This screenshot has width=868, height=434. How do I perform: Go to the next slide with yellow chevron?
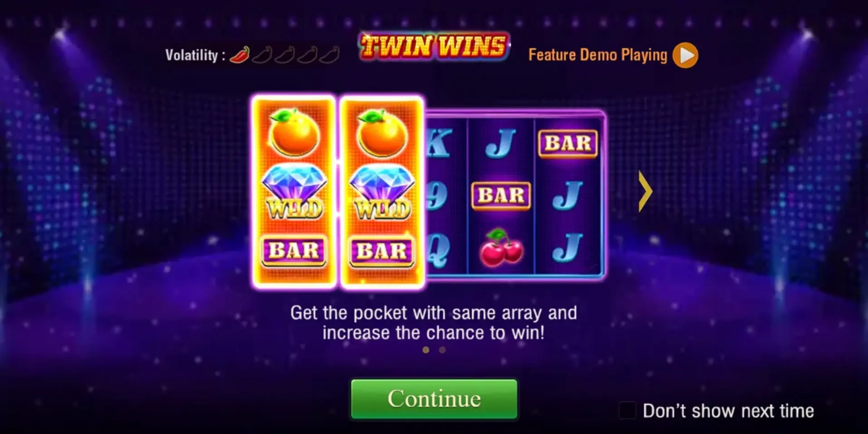(645, 191)
